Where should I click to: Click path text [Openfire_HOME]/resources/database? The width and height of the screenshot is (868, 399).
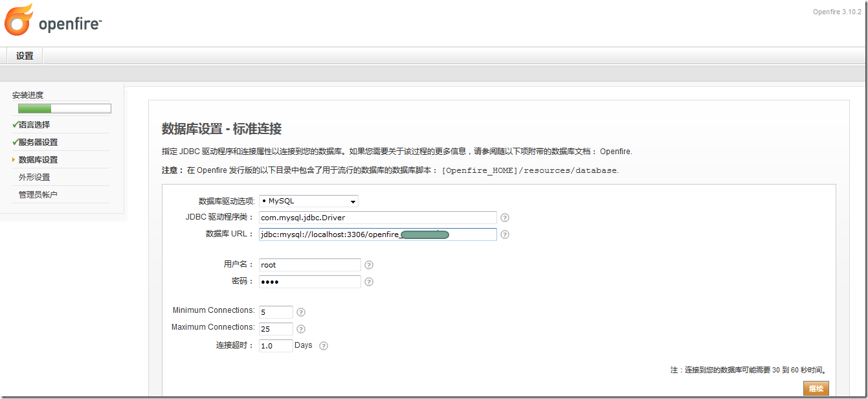529,170
